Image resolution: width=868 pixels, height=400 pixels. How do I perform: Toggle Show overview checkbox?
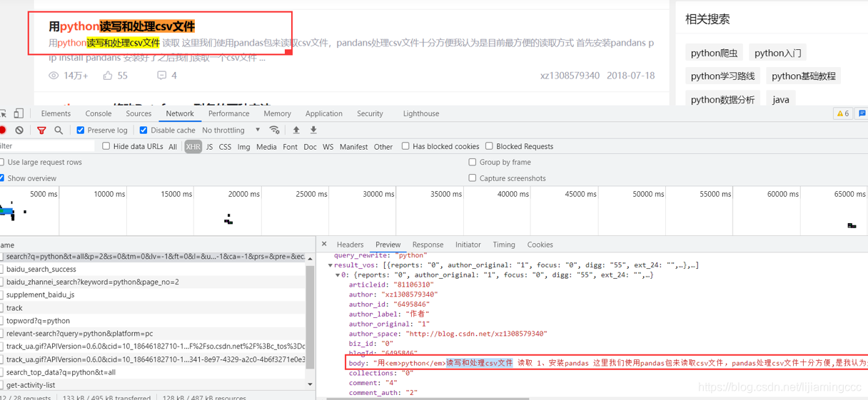[x=2, y=178]
